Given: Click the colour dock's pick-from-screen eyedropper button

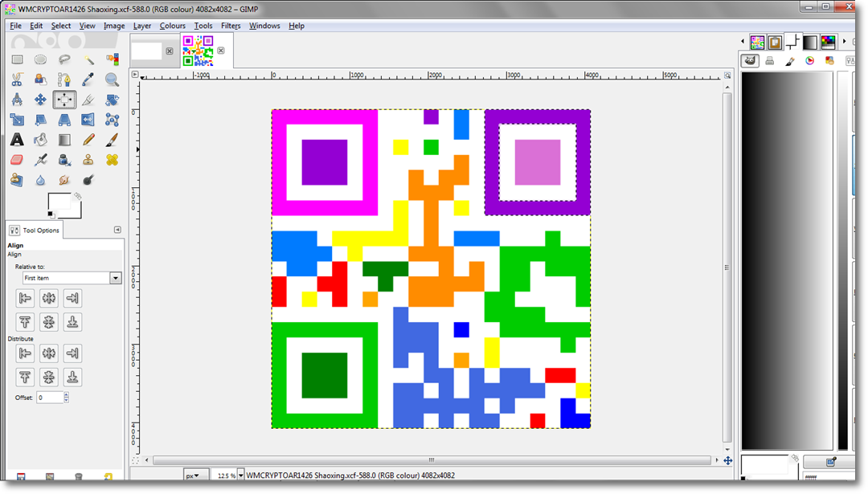Looking at the screenshot, I should click(x=829, y=462).
